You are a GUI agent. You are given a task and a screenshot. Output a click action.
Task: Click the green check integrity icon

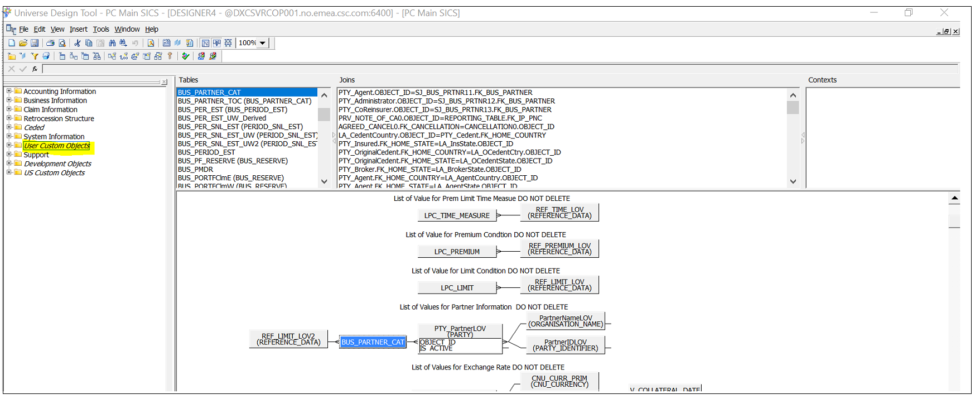point(186,56)
